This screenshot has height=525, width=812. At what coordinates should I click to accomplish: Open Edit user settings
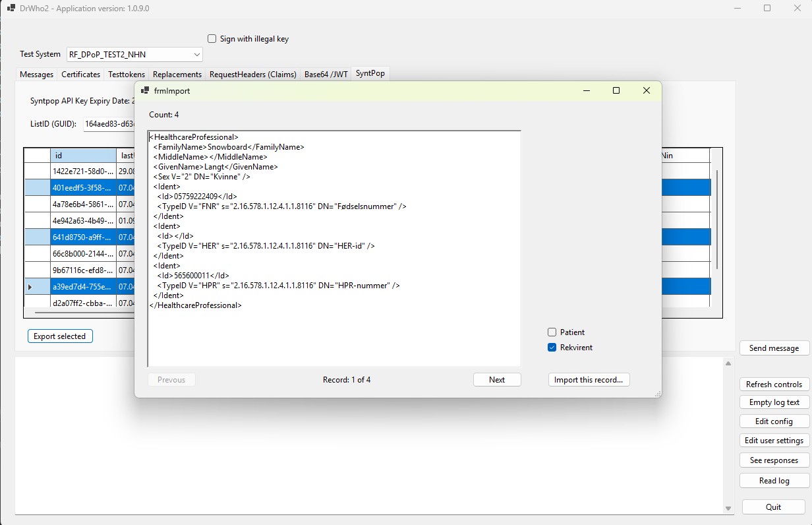pyautogui.click(x=774, y=440)
